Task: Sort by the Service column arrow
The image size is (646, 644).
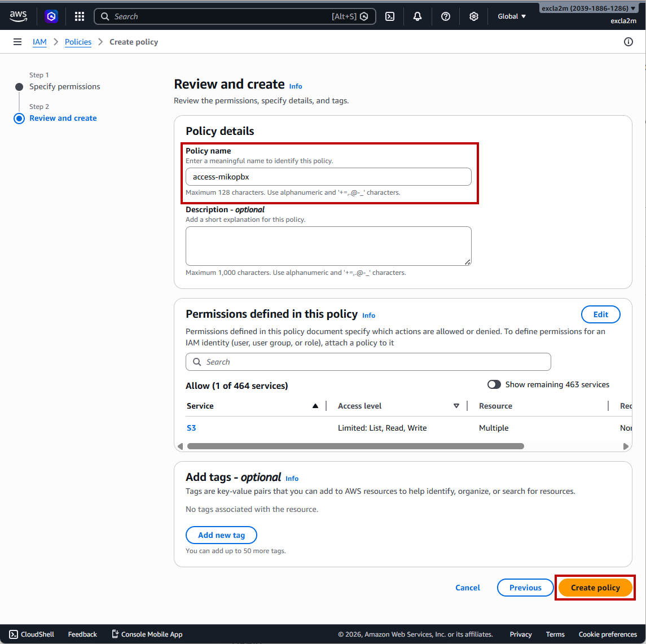Action: (315, 406)
